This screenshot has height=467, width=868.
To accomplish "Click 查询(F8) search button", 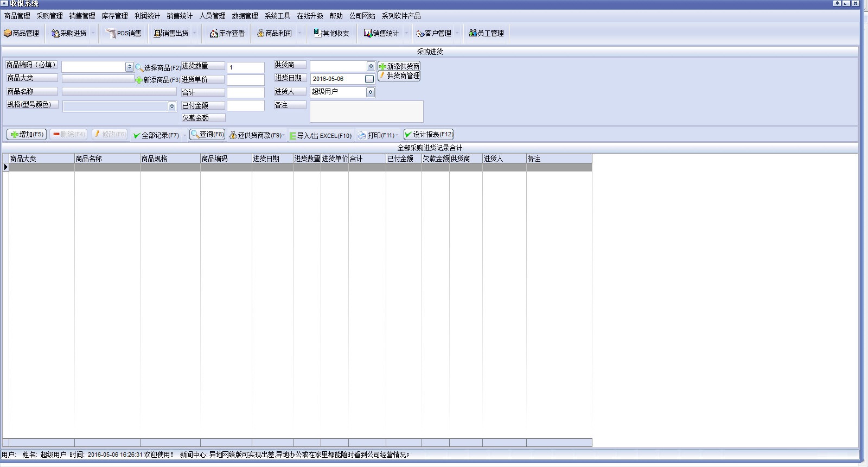I will pos(207,134).
